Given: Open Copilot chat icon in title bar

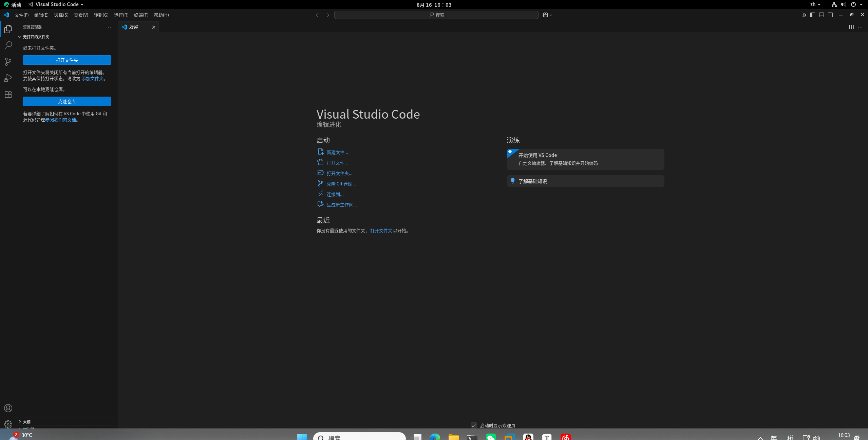Looking at the screenshot, I should tap(545, 15).
